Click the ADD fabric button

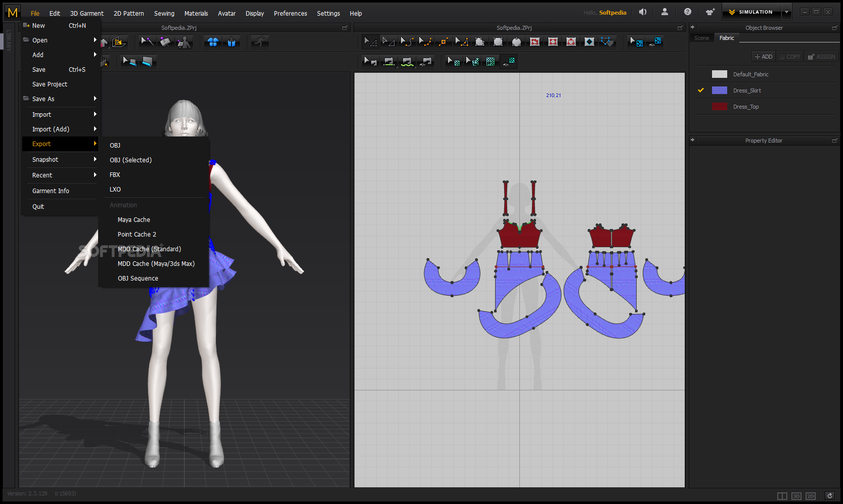(x=764, y=57)
